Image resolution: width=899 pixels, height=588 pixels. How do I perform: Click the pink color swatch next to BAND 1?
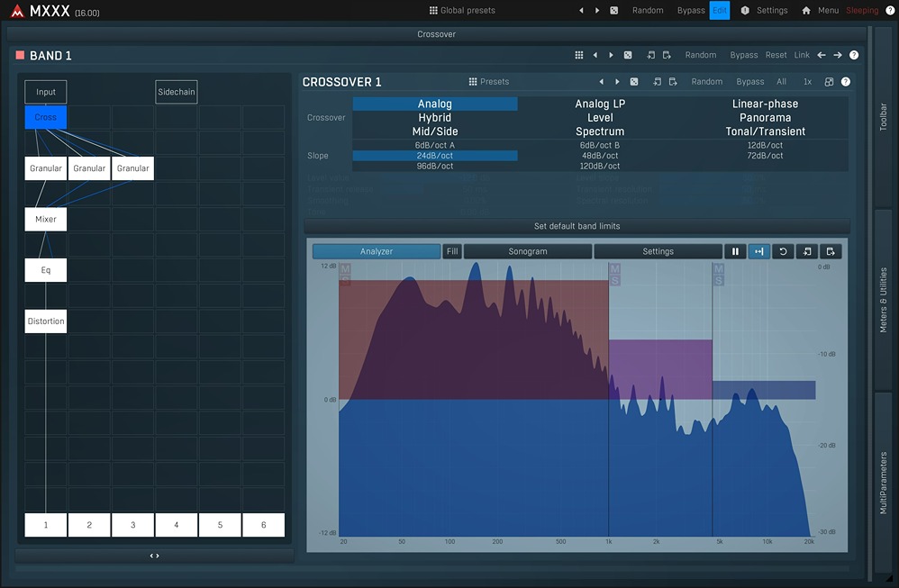20,55
